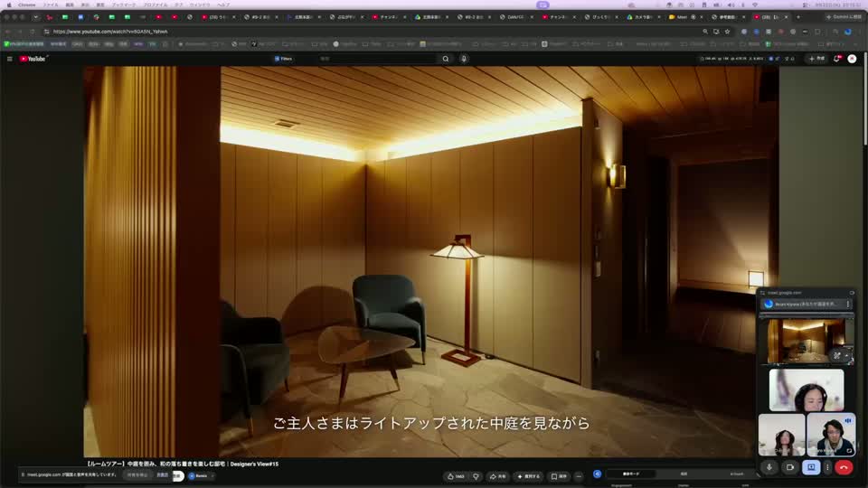
Task: Click the Chrome extension puzzle area icon in toolbar
Action: (x=817, y=32)
